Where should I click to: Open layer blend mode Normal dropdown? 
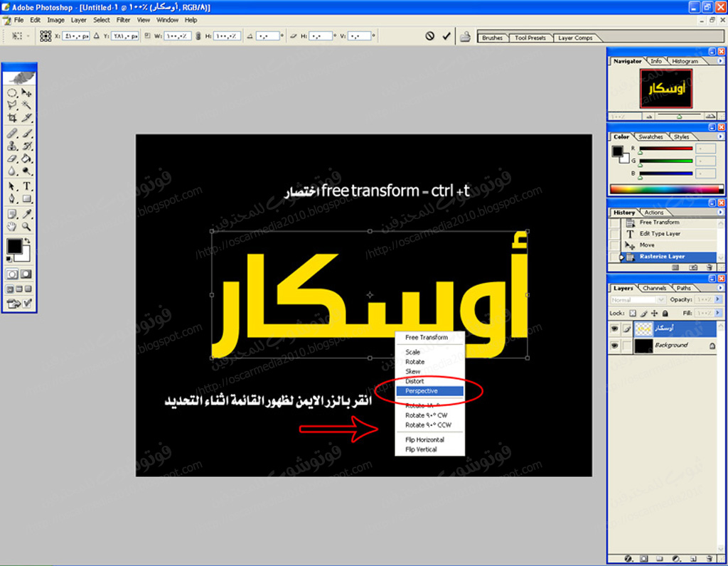638,300
